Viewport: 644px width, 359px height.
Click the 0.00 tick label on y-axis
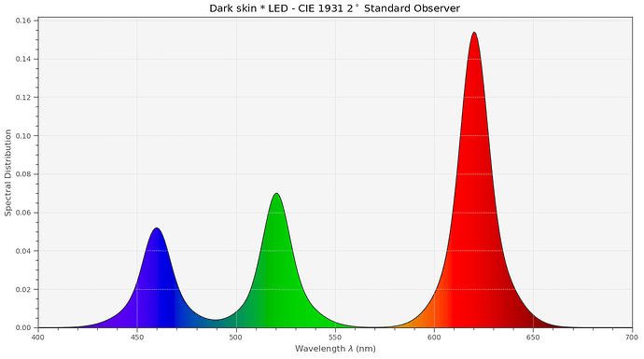coord(23,327)
